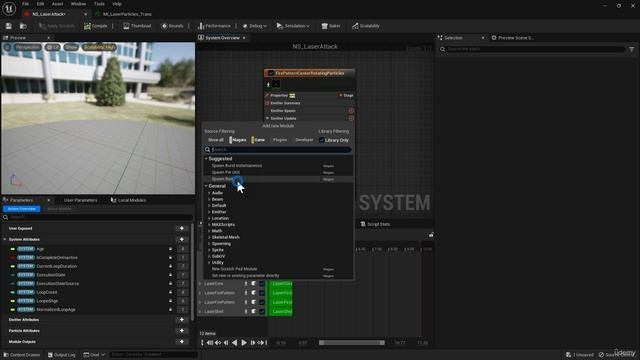The image size is (640, 360).
Task: Click the timeline range slider bar
Action: (351, 343)
